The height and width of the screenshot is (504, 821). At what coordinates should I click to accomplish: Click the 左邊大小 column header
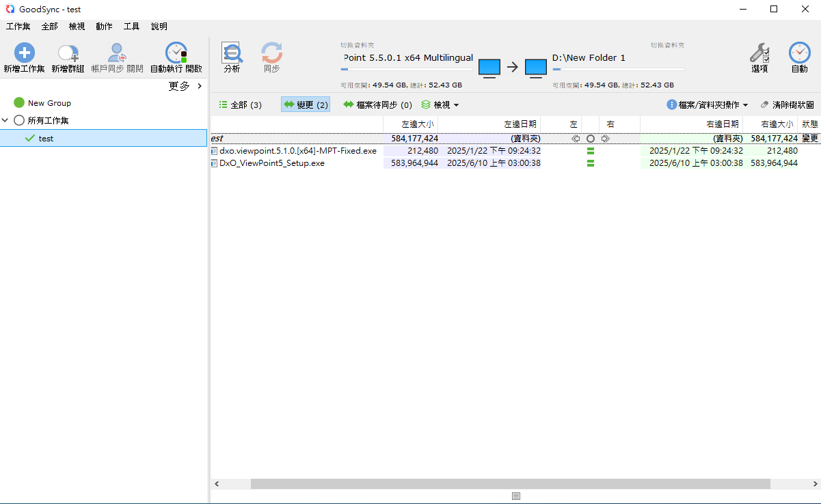click(x=410, y=124)
